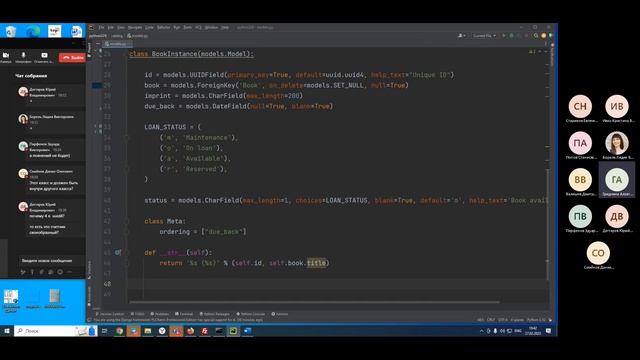Click the override gutter icon at __str__
The image size is (640, 360).
(117, 252)
